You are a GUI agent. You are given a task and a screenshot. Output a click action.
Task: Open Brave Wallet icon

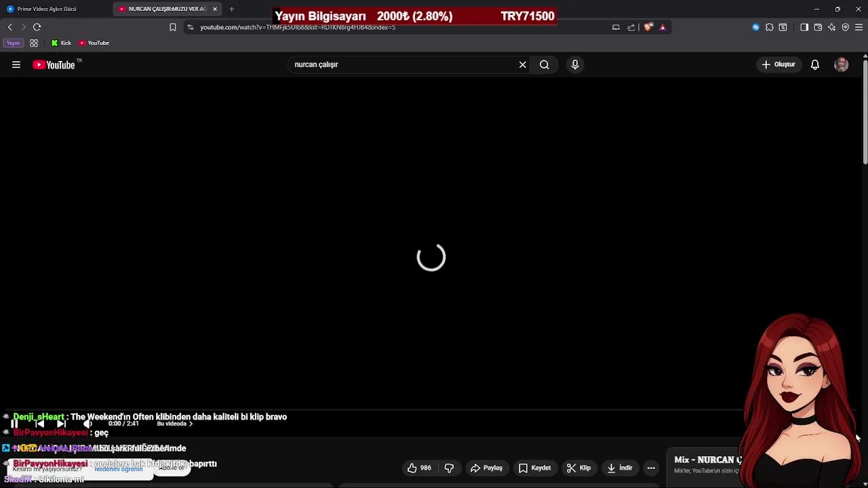818,27
